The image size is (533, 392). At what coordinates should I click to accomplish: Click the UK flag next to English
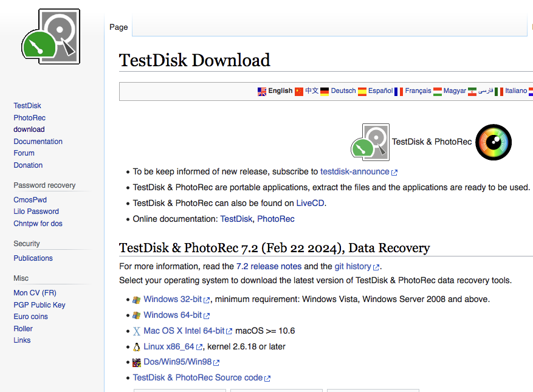point(262,91)
